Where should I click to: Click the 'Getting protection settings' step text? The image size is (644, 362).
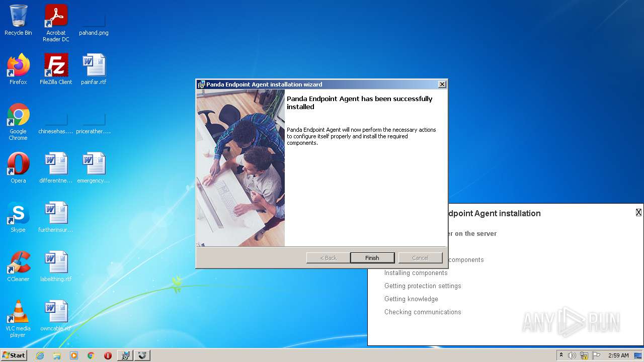423,286
